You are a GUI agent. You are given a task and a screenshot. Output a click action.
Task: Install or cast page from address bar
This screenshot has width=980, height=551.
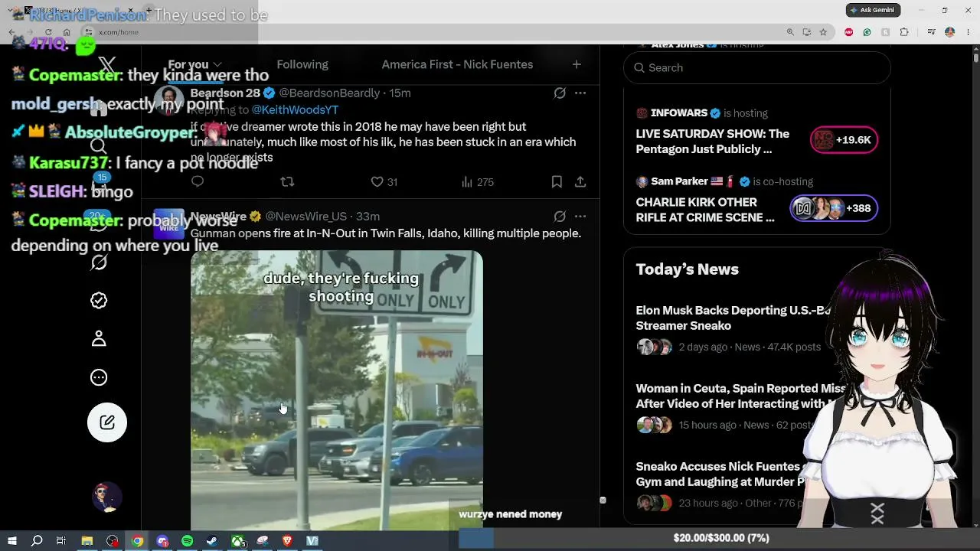click(807, 32)
